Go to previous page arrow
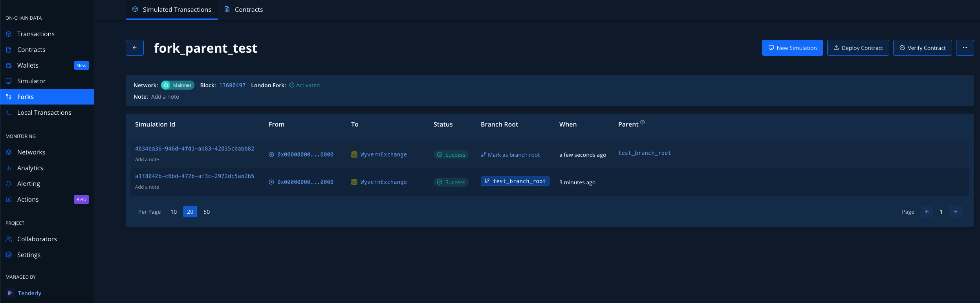The image size is (980, 303). (927, 211)
